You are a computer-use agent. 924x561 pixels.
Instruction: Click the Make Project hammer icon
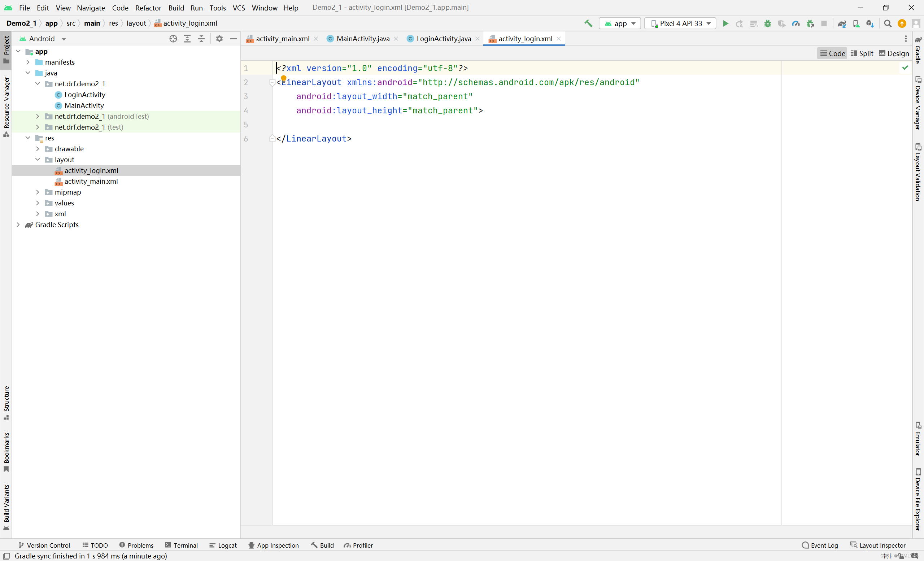click(588, 23)
